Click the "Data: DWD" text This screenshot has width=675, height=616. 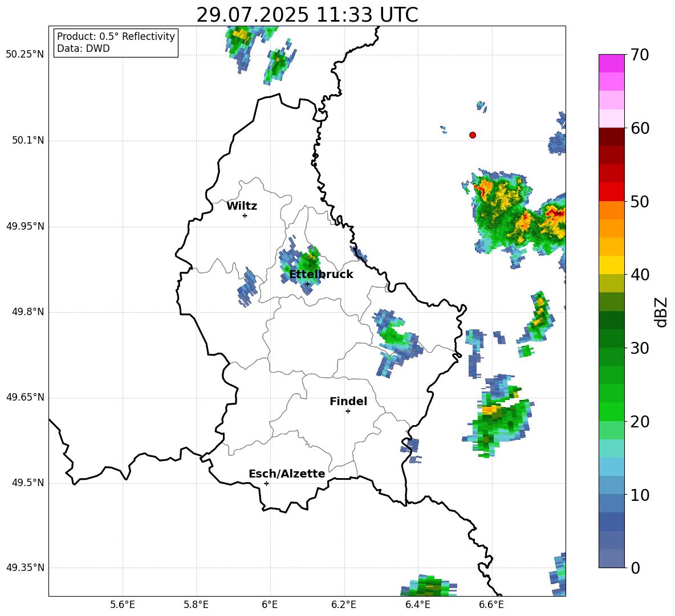tap(83, 48)
